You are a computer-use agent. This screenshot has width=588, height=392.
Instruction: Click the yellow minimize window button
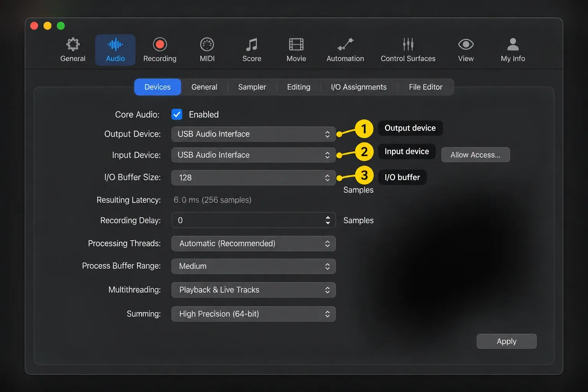pos(47,26)
